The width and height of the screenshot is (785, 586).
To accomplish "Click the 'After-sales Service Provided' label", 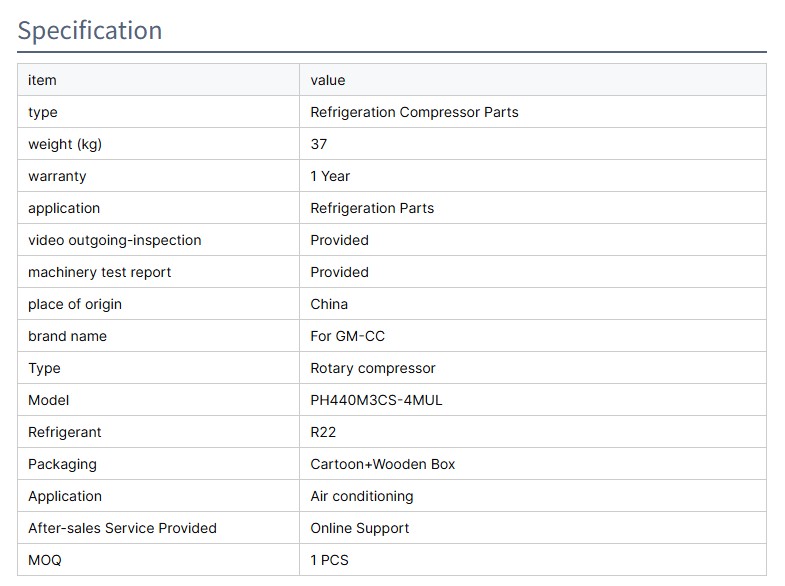I will 122,528.
